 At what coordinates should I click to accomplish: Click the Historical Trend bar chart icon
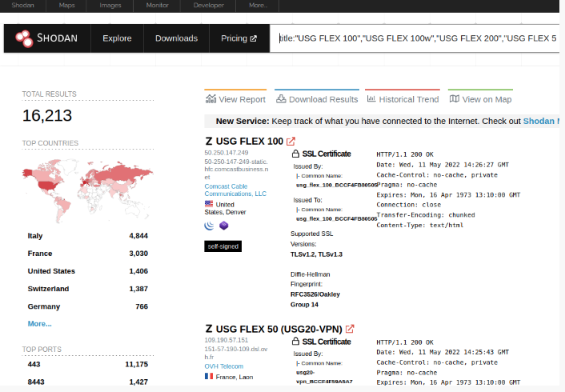tap(371, 98)
